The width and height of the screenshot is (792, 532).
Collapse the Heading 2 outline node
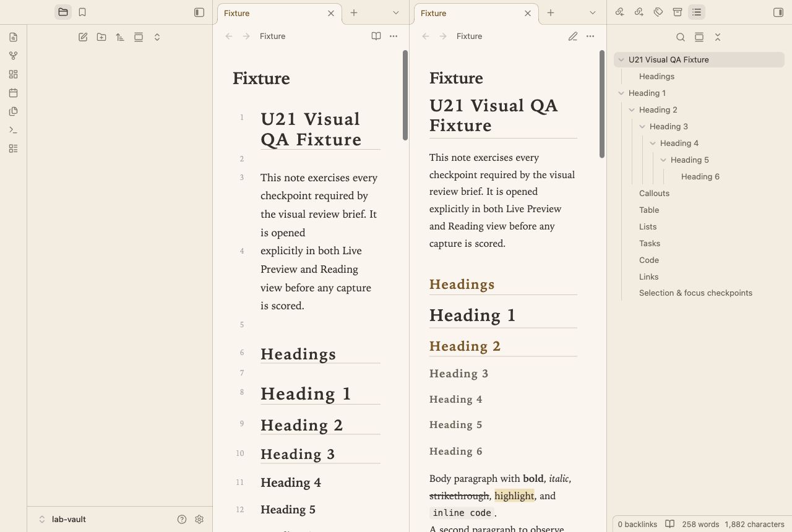[x=632, y=110]
